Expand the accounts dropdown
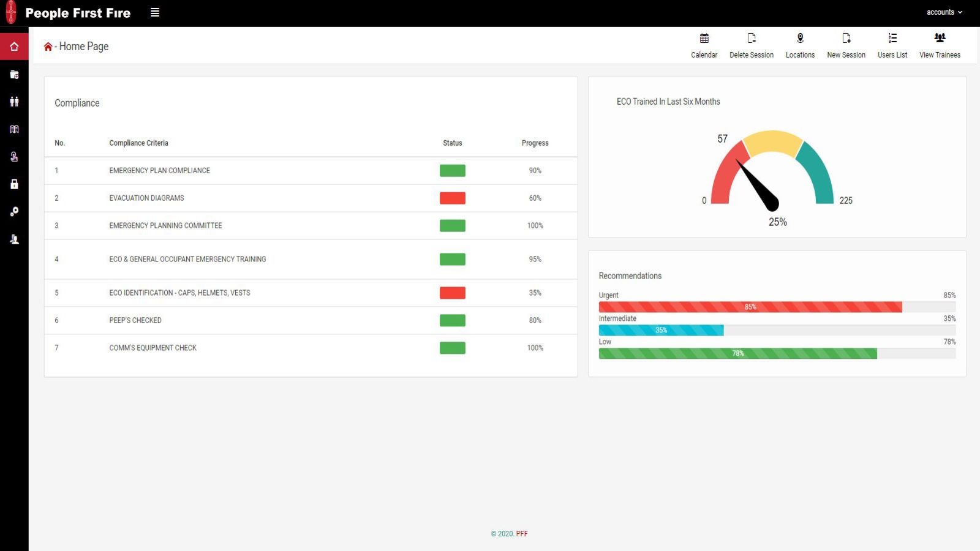The image size is (980, 551). pos(944,12)
